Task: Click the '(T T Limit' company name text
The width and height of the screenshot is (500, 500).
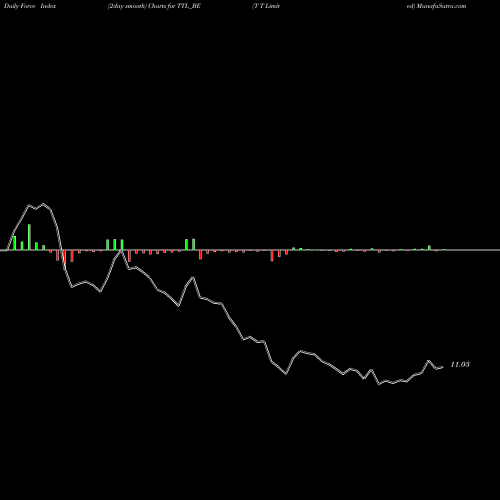Action: [266, 6]
